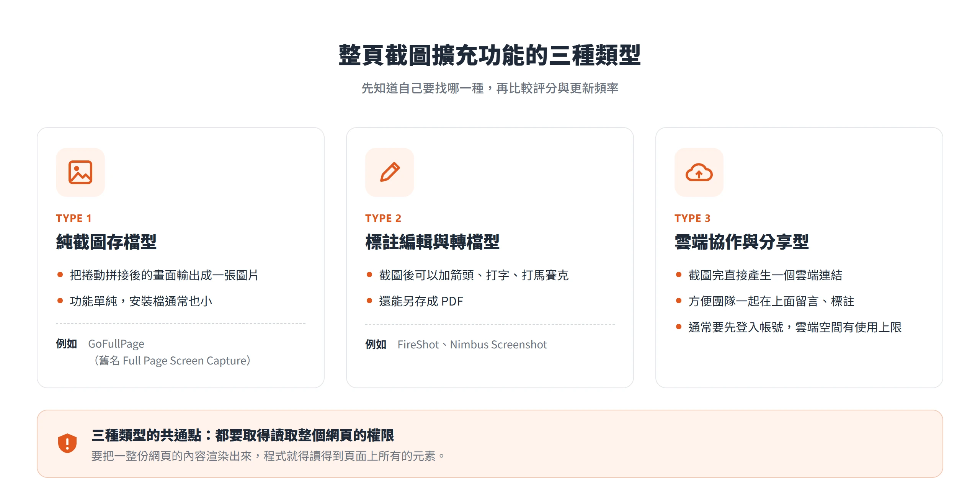Click the TYPE 3 label
Viewport: 980px width, 487px height.
tap(693, 218)
